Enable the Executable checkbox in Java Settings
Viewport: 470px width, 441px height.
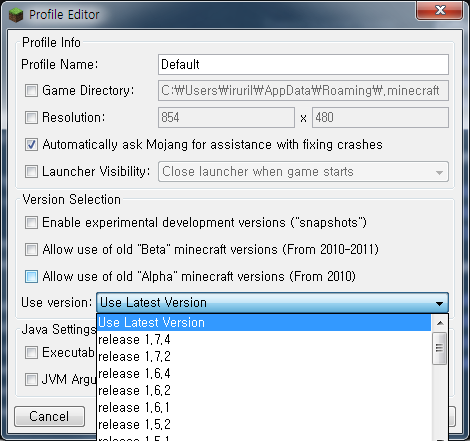[x=31, y=352]
